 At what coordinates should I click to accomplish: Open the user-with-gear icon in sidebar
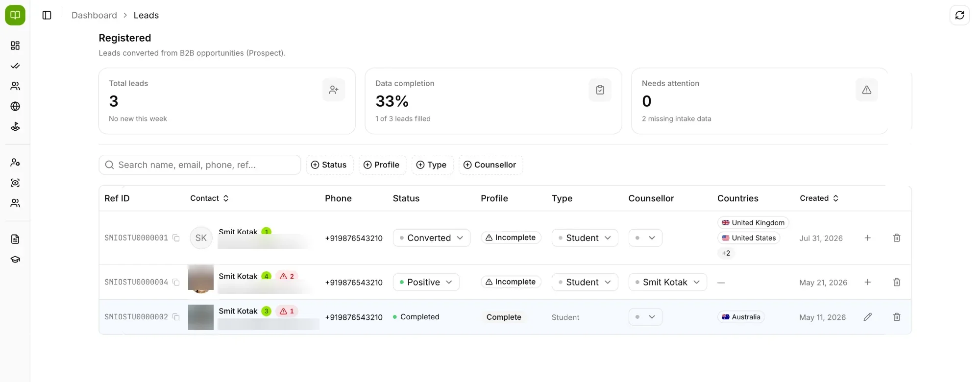click(x=15, y=162)
